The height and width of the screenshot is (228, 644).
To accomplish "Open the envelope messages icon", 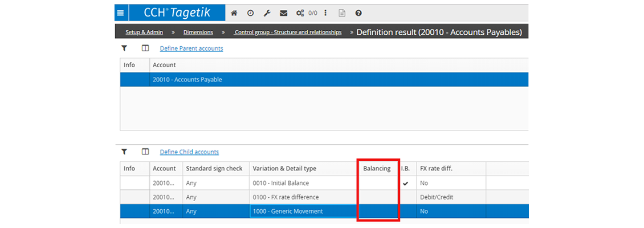I will (x=283, y=13).
